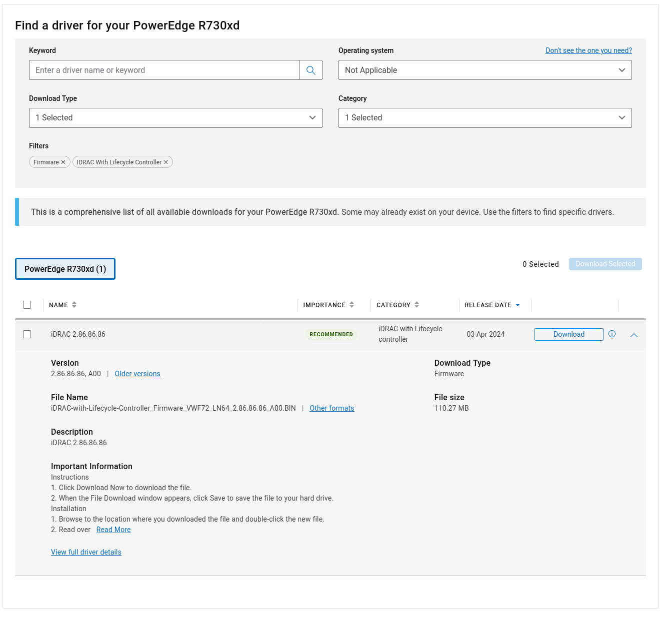
Task: Open View full driver details link
Action: point(86,552)
